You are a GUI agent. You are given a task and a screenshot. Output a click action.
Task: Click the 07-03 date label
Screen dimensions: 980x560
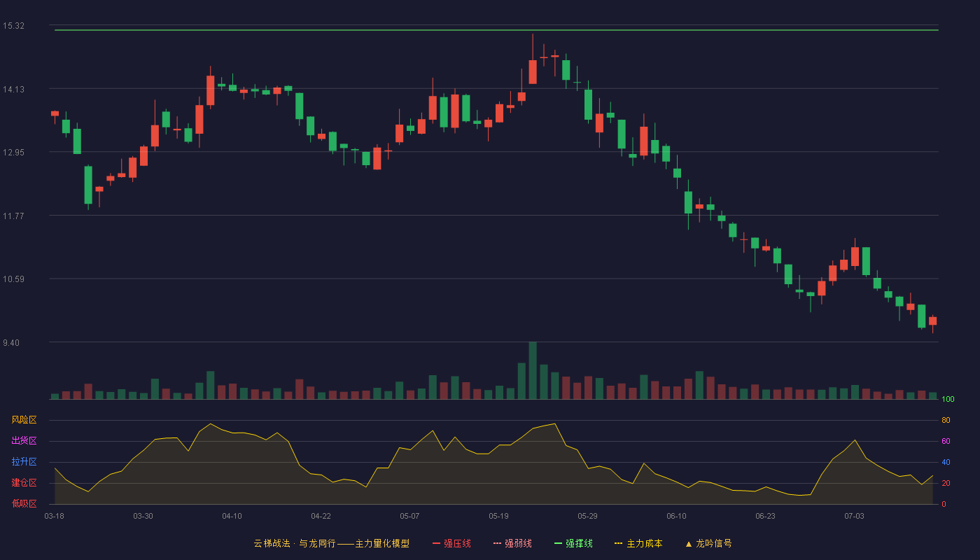(854, 516)
